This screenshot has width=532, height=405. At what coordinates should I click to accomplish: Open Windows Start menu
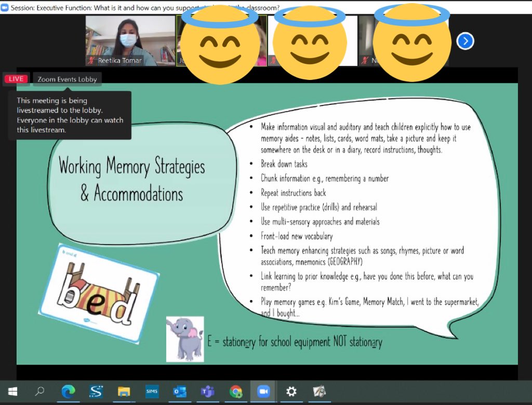pyautogui.click(x=12, y=392)
